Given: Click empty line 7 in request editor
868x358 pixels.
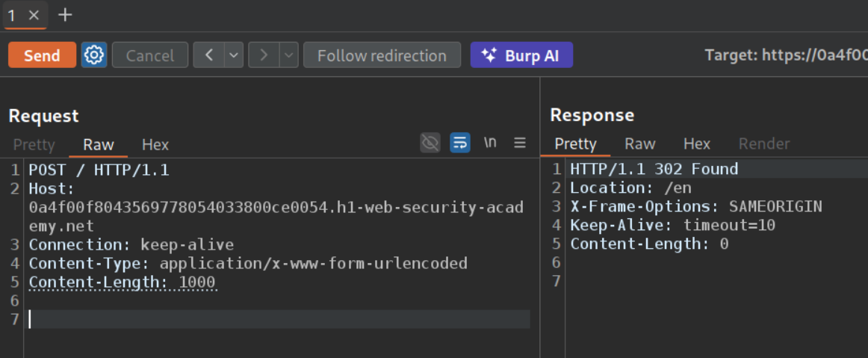Looking at the screenshot, I should (276, 319).
